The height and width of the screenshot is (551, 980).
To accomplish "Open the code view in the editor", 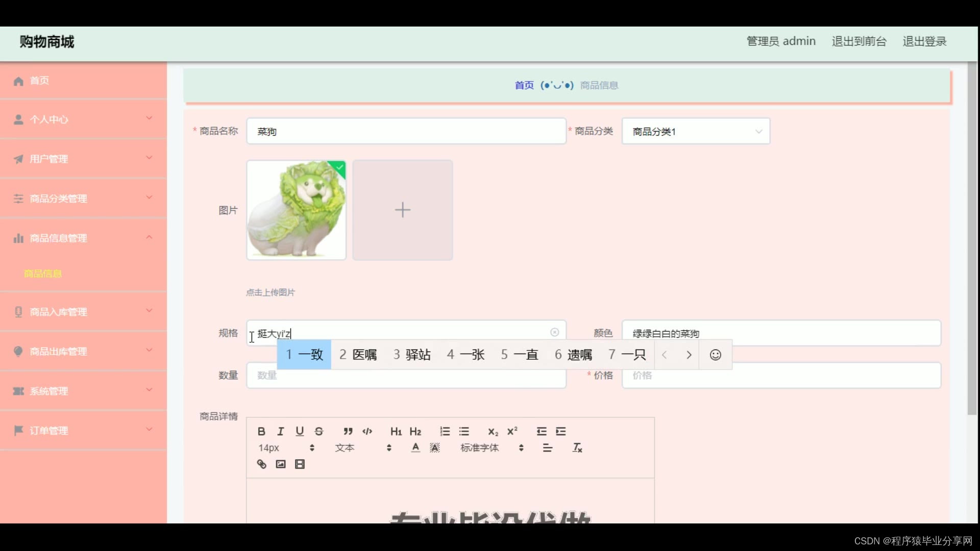I will 367,431.
